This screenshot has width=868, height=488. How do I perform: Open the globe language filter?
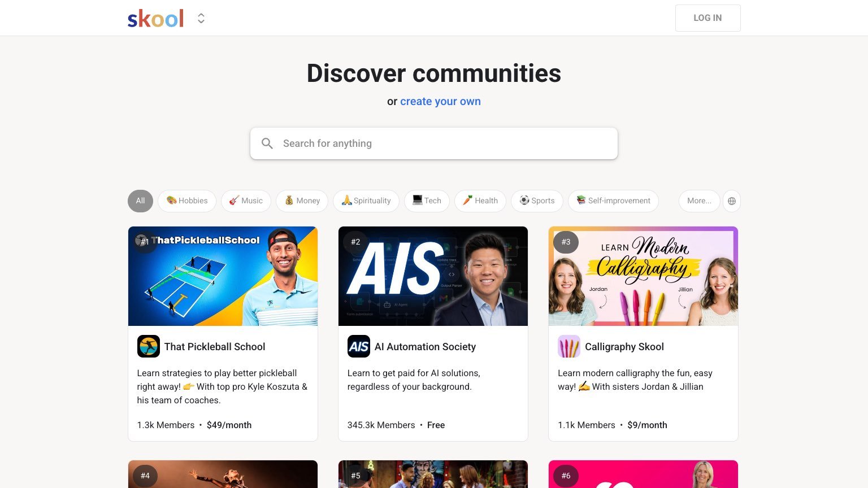732,201
